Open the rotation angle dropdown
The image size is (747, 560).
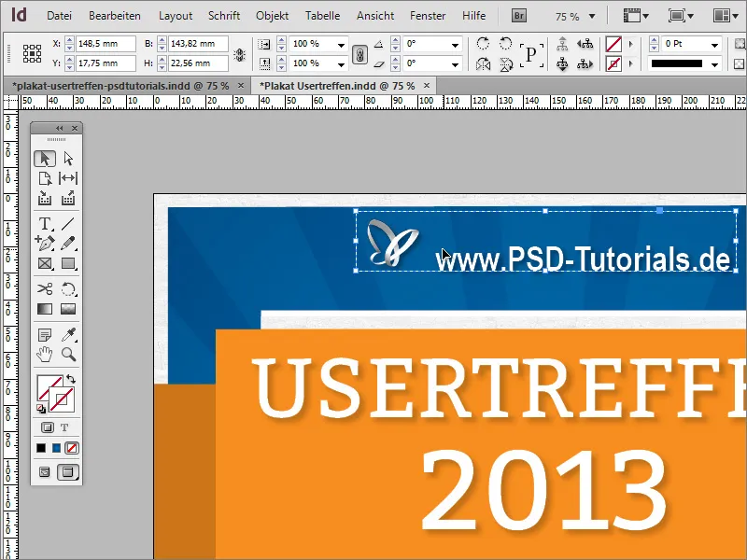tap(455, 45)
